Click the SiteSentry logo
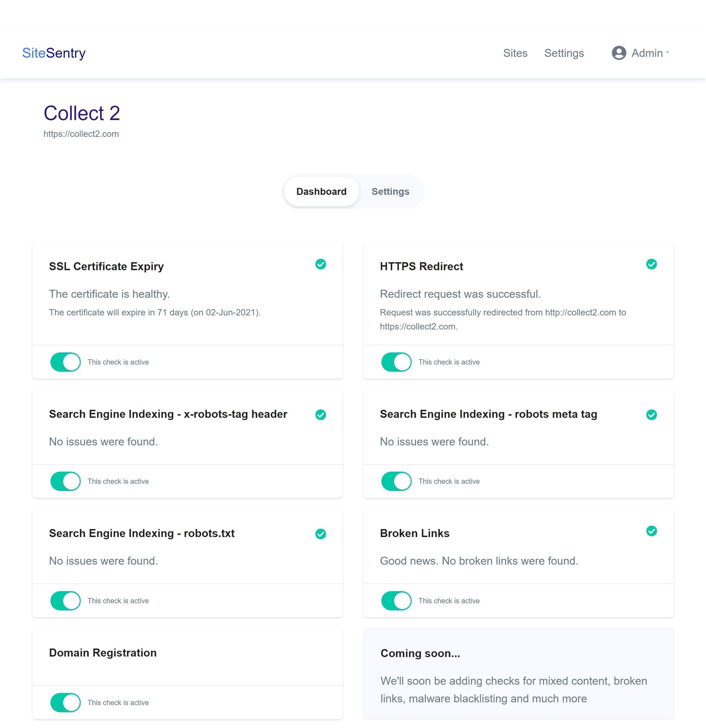The height and width of the screenshot is (728, 706). pyautogui.click(x=54, y=53)
